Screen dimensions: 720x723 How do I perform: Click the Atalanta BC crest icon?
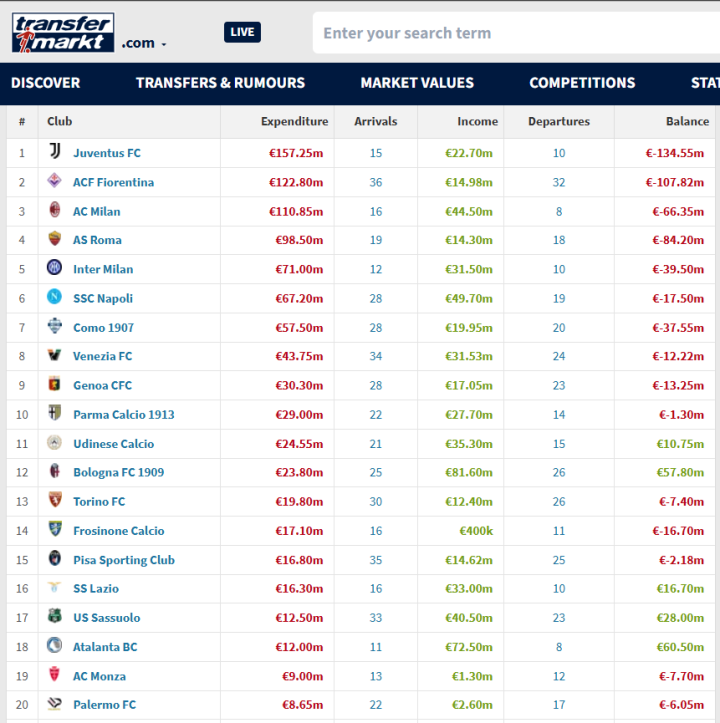click(x=54, y=645)
